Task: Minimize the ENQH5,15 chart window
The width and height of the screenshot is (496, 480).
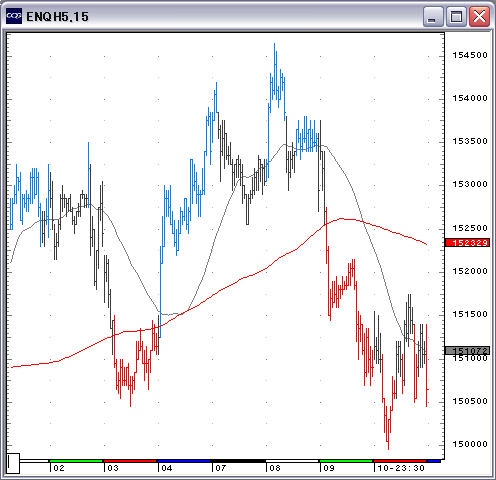Action: pyautogui.click(x=433, y=16)
